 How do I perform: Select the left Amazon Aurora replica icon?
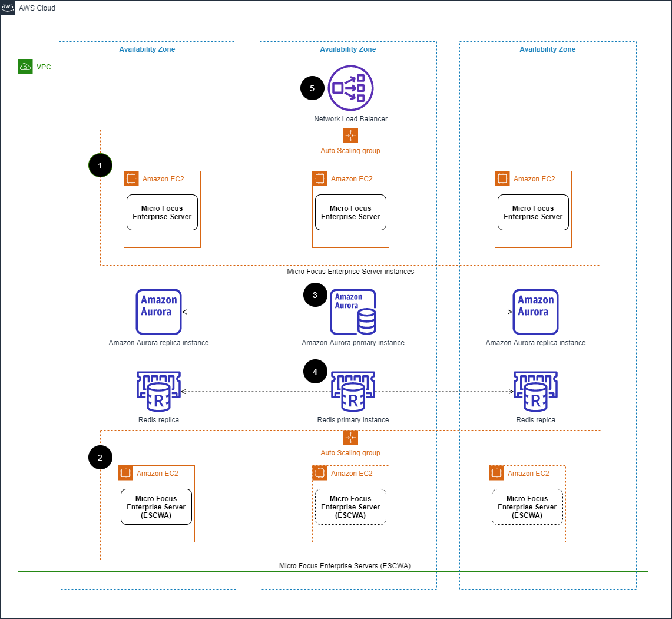(x=158, y=312)
